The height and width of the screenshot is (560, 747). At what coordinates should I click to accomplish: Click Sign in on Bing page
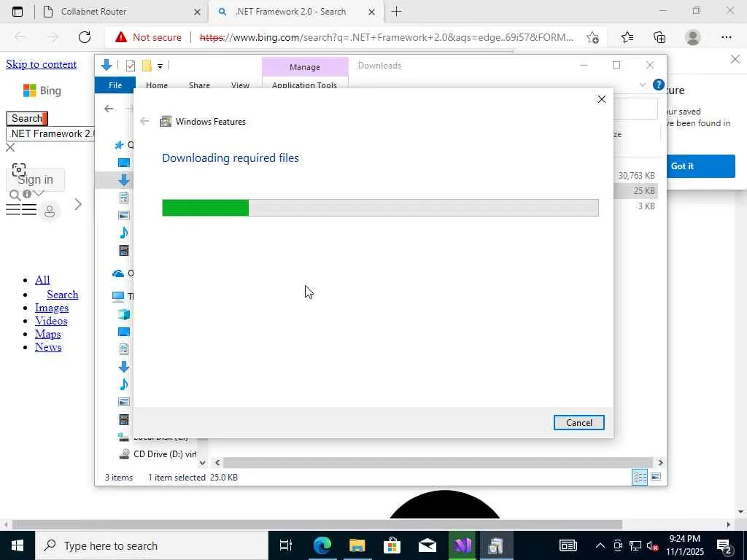[x=35, y=180]
